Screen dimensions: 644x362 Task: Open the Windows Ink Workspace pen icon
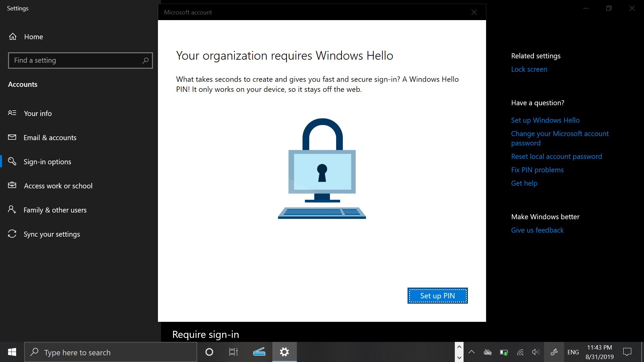[x=554, y=352]
